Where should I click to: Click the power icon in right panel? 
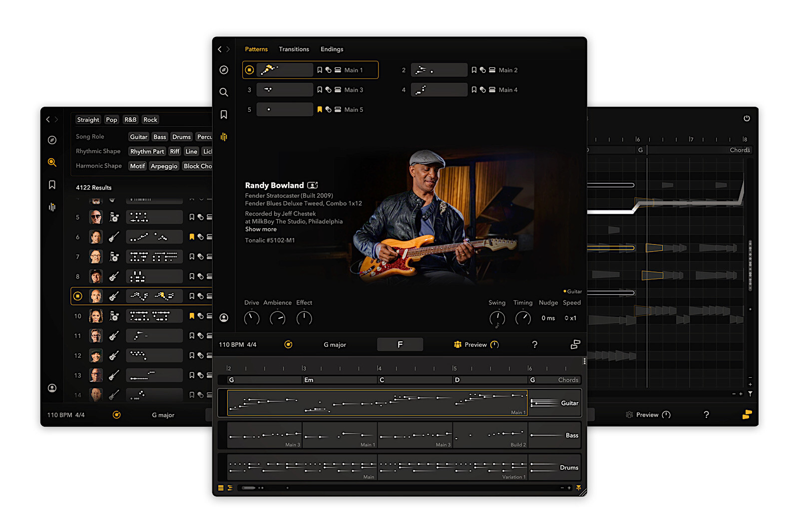(747, 118)
